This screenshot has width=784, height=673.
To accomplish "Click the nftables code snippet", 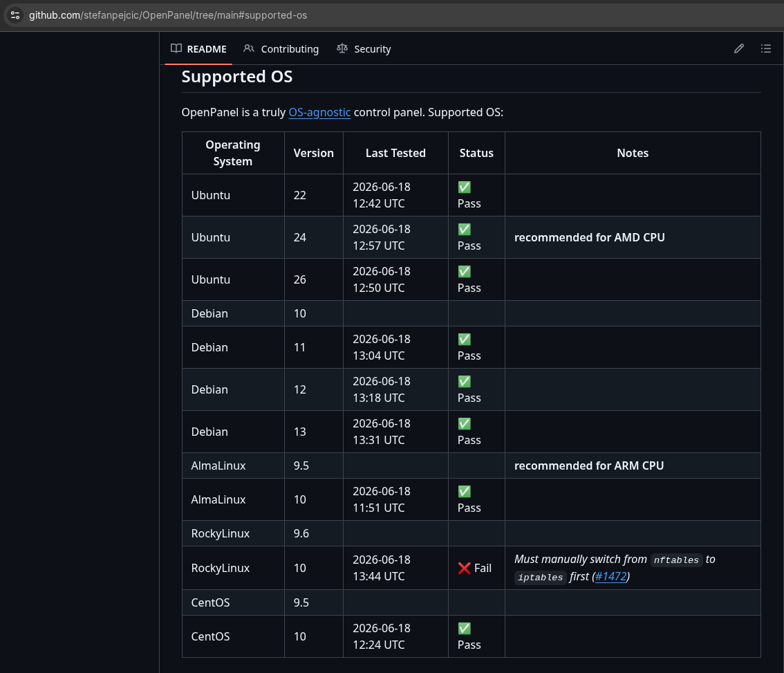I will [x=676, y=560].
